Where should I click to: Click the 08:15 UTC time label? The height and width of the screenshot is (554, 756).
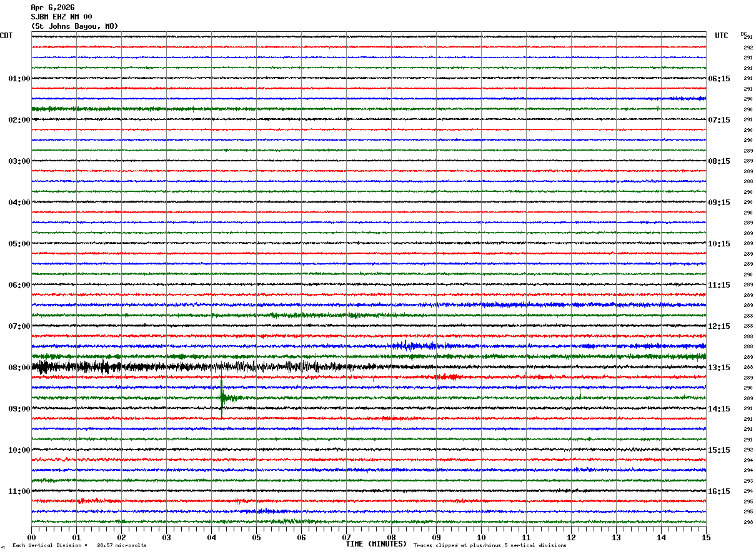719,161
